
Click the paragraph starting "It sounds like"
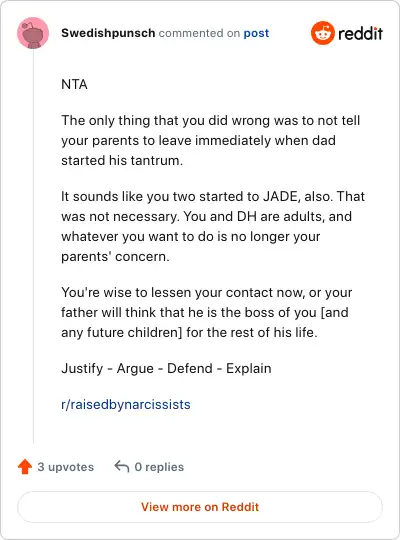(x=213, y=226)
